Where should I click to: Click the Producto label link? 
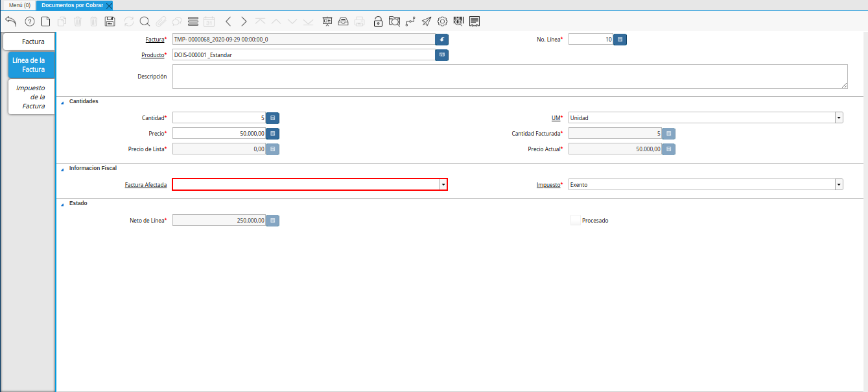[x=153, y=55]
